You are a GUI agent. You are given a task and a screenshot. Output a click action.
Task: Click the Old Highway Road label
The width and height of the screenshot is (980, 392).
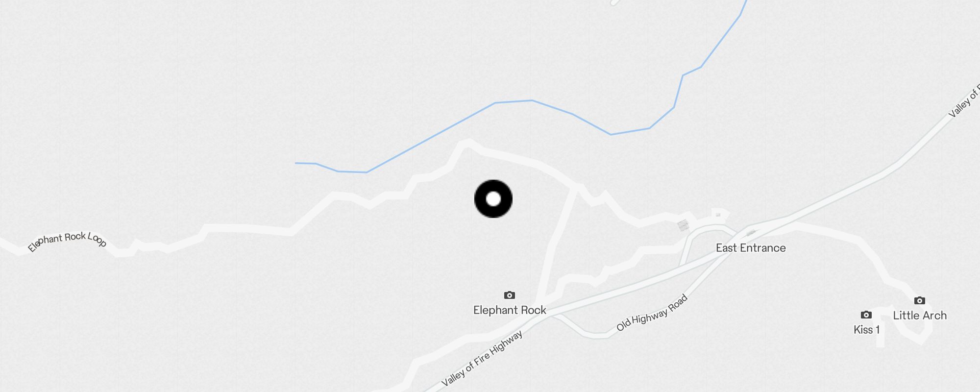(652, 313)
